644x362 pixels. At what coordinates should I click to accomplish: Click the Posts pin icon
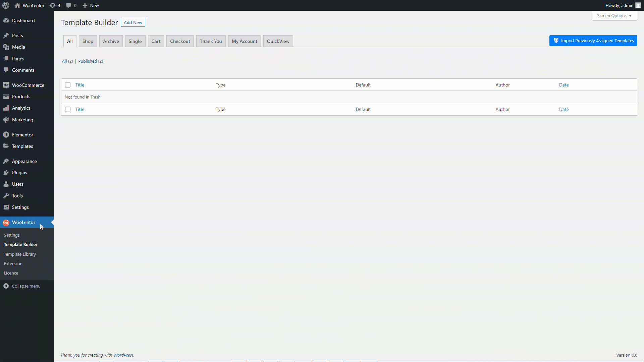pyautogui.click(x=6, y=36)
